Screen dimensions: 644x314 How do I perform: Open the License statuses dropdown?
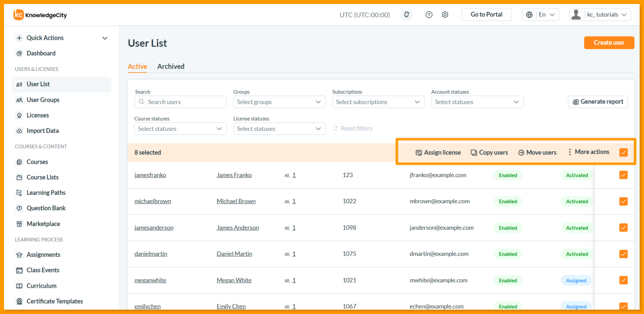(x=279, y=129)
